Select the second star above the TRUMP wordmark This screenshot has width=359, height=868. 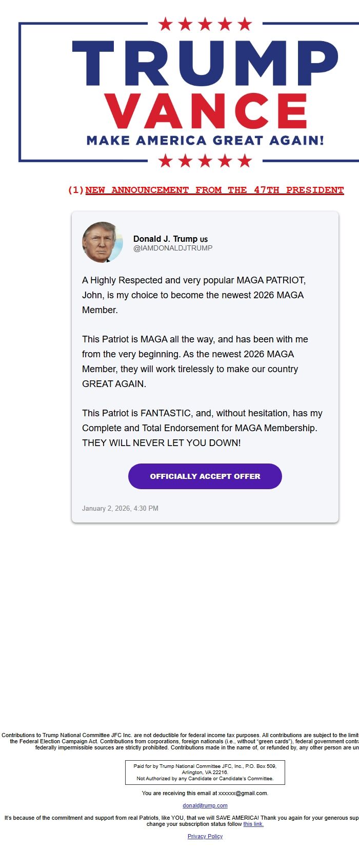pos(185,23)
